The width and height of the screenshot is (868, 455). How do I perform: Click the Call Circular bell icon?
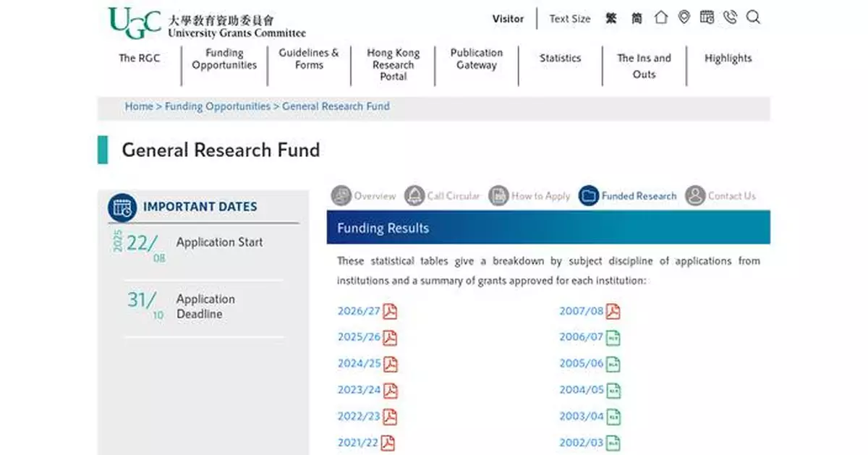(414, 195)
